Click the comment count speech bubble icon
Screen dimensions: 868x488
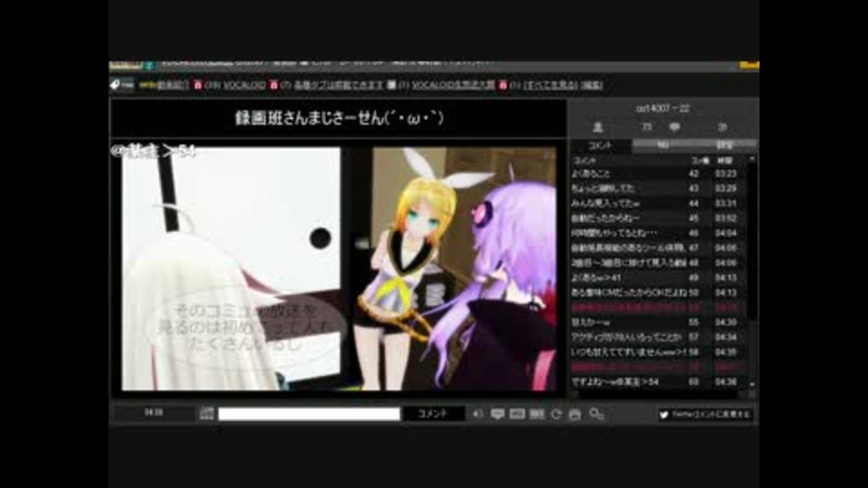(675, 127)
